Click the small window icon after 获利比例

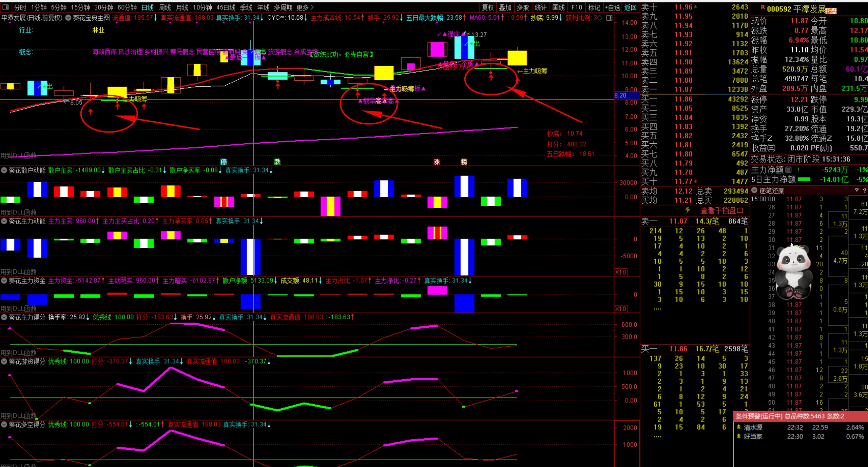[x=609, y=18]
